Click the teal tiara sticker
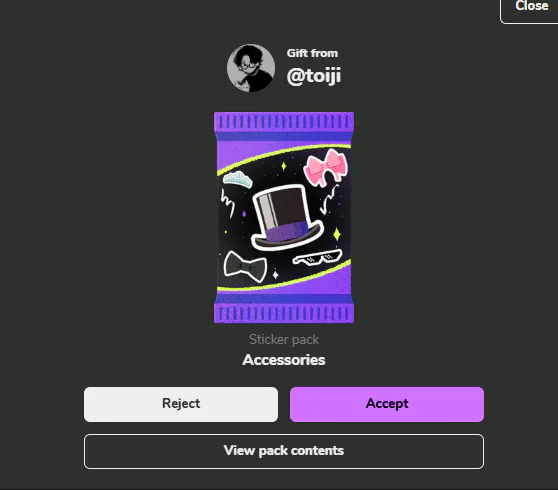The width and height of the screenshot is (558, 490). (238, 179)
